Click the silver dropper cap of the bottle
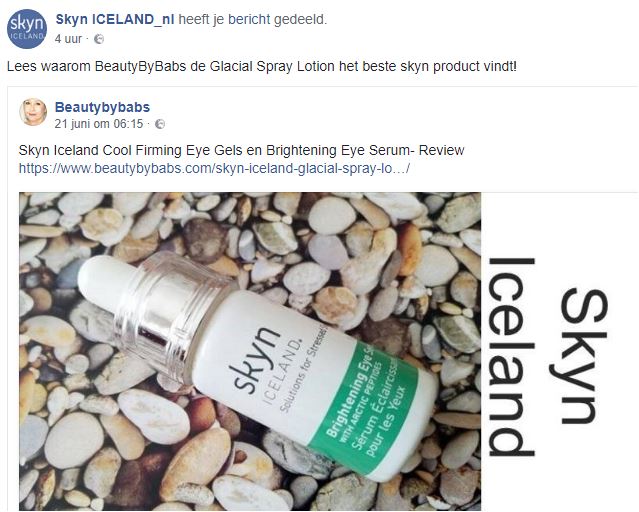The width and height of the screenshot is (639, 512). click(x=173, y=310)
